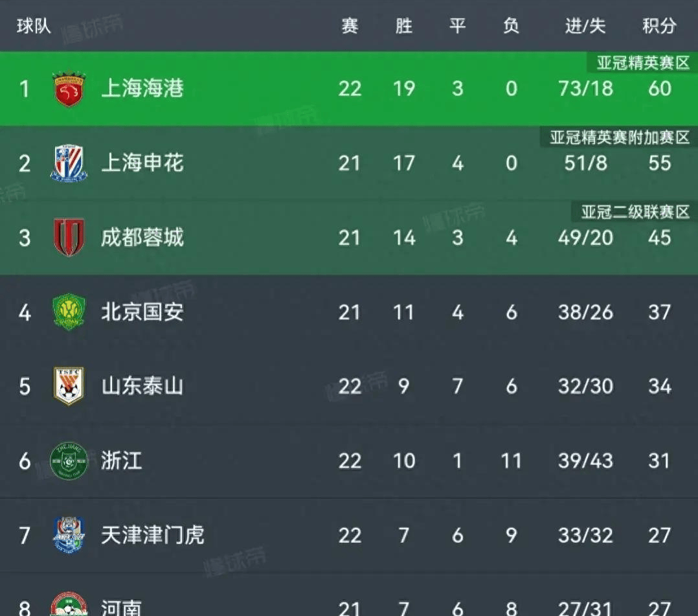Open the 上海海港 team name link
The image size is (698, 616).
pos(142,89)
